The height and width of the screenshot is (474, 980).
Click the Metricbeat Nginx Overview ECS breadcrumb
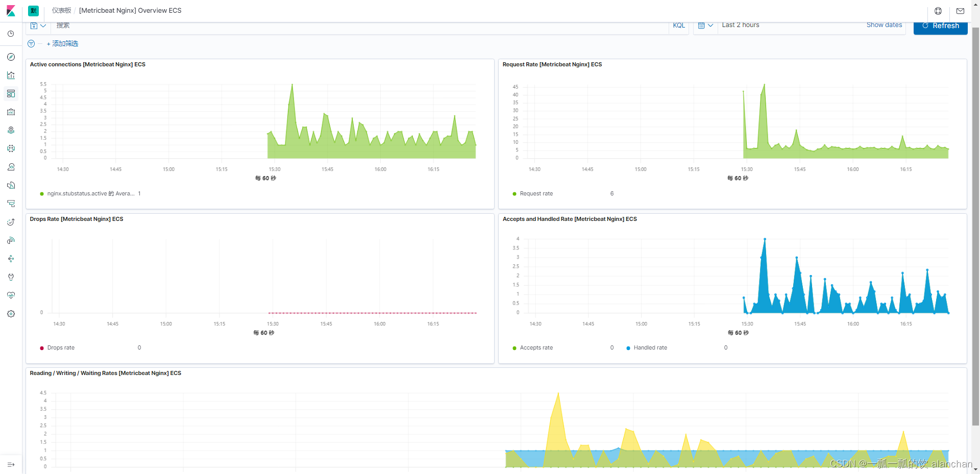[x=130, y=11]
